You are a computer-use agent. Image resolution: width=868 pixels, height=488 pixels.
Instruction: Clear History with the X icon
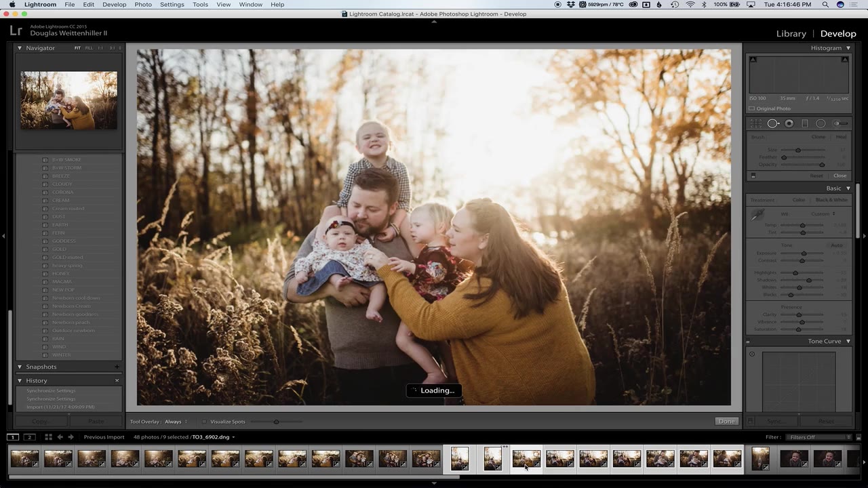117,380
